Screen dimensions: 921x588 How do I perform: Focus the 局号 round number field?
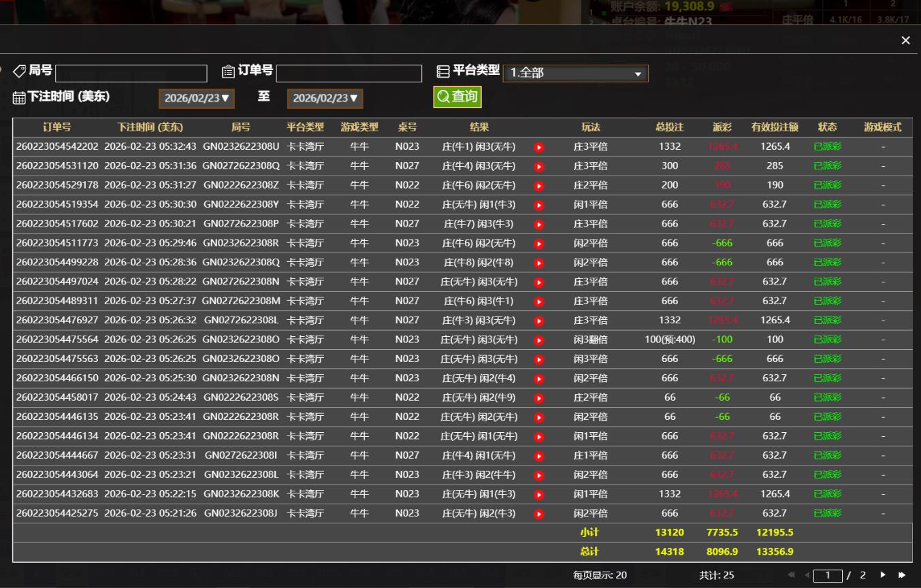pos(131,73)
